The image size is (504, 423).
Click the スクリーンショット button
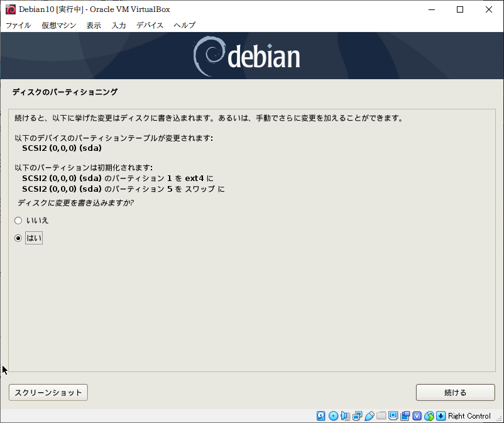[x=48, y=392]
